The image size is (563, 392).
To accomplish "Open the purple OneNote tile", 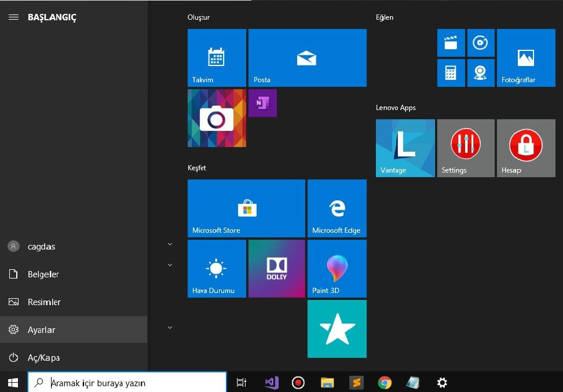I will [262, 103].
